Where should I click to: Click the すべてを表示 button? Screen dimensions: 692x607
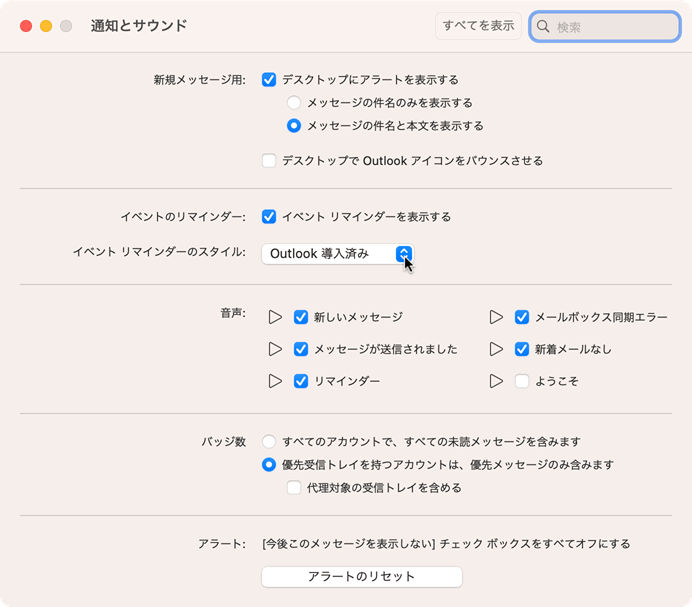click(x=478, y=26)
